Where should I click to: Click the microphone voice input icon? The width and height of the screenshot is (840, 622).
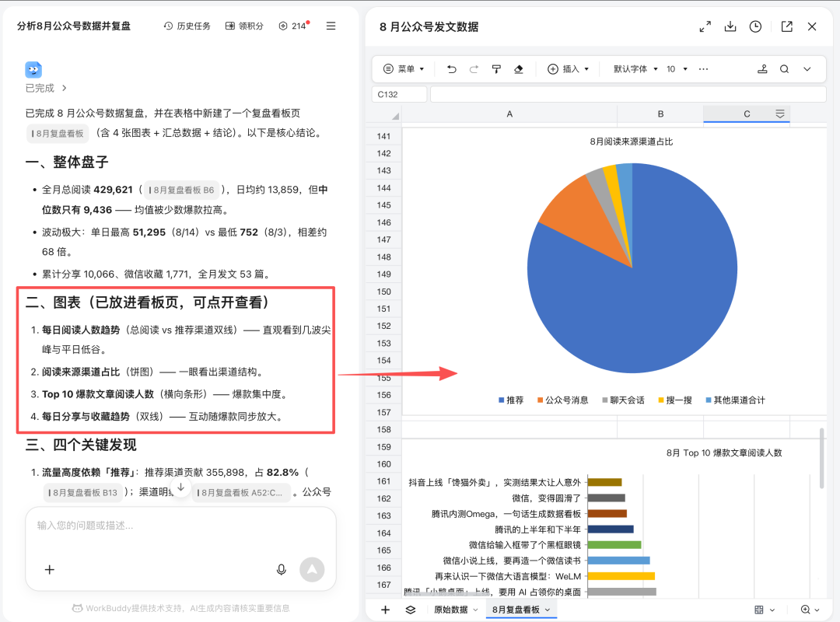282,569
